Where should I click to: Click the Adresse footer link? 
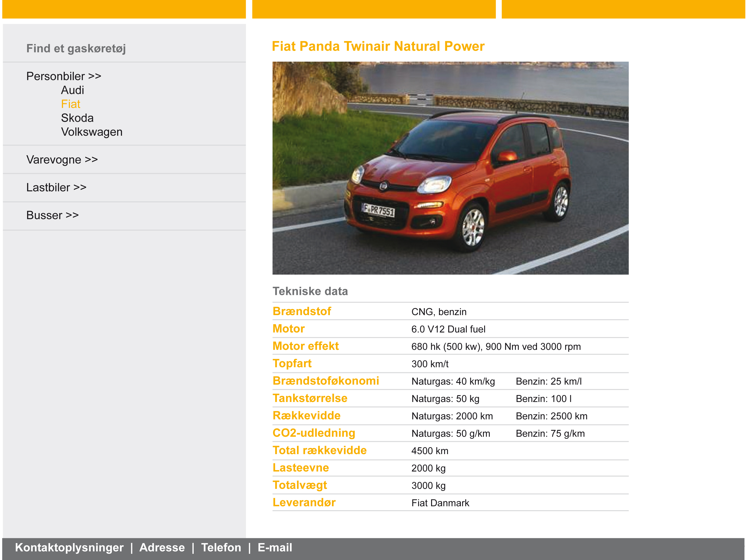(162, 547)
